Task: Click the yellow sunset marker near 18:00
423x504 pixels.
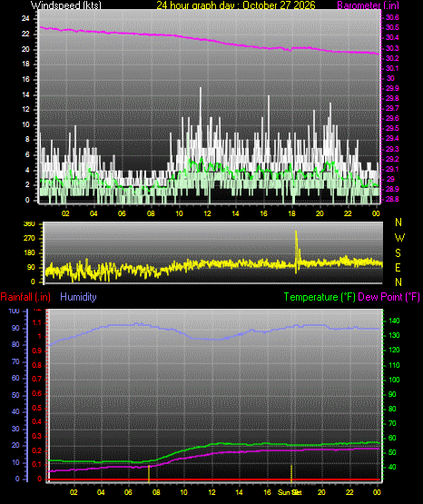Action: [291, 473]
